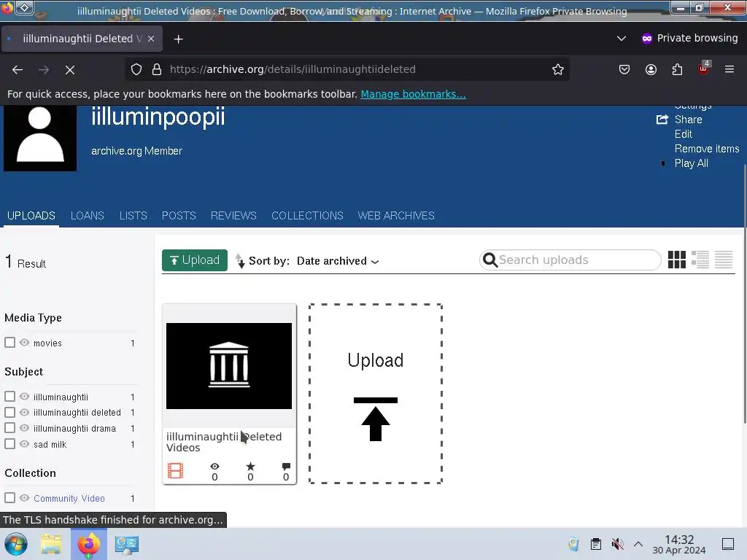
Task: Check the movies media type filter
Action: pyautogui.click(x=9, y=343)
